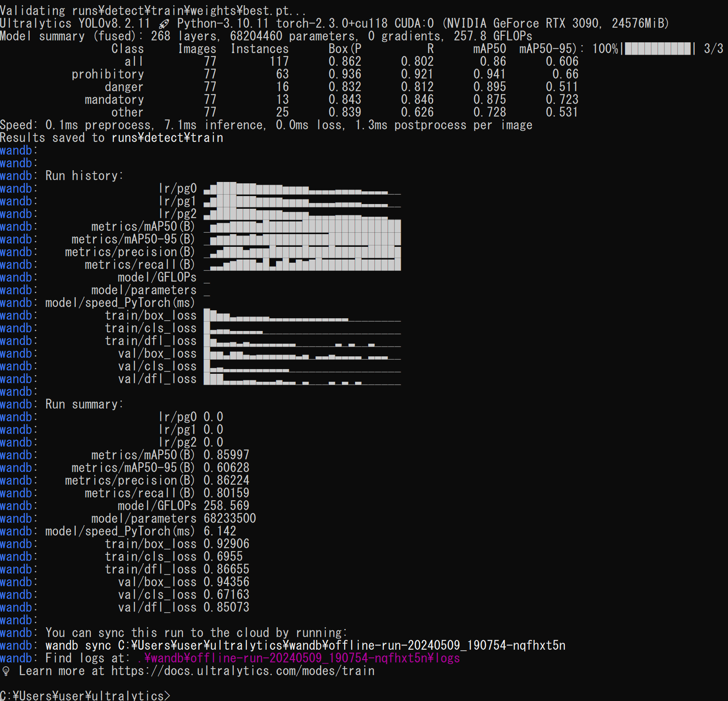Click the val/cls_loss summary value 0.67163

(226, 595)
